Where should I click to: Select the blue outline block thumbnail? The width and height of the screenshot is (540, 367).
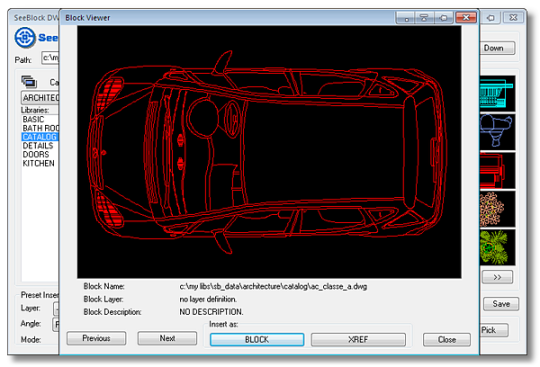497,132
